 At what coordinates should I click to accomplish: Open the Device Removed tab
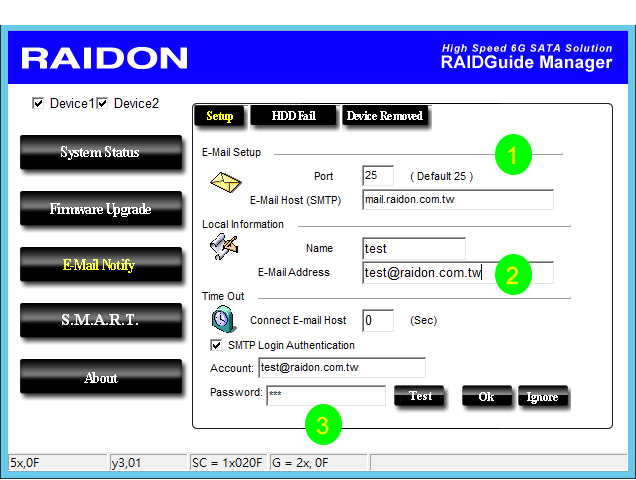(384, 116)
